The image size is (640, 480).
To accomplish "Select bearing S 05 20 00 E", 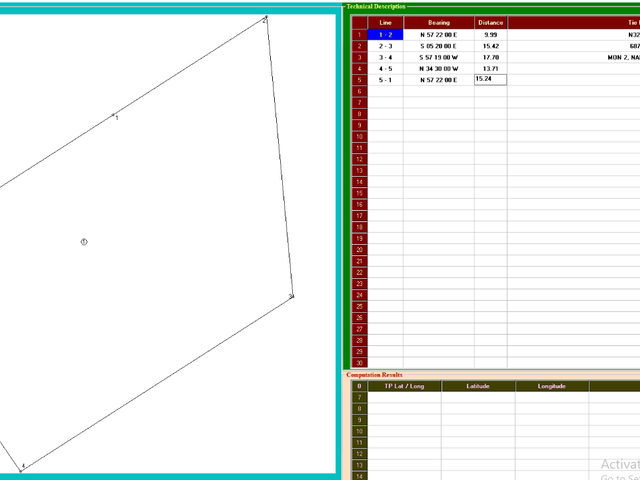I will point(439,46).
